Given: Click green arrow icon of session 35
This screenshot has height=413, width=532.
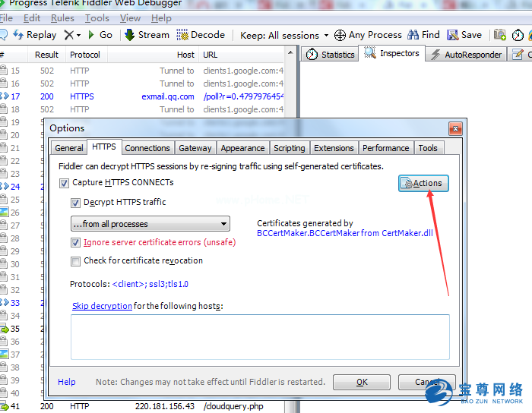Looking at the screenshot, I should click(x=4, y=329).
